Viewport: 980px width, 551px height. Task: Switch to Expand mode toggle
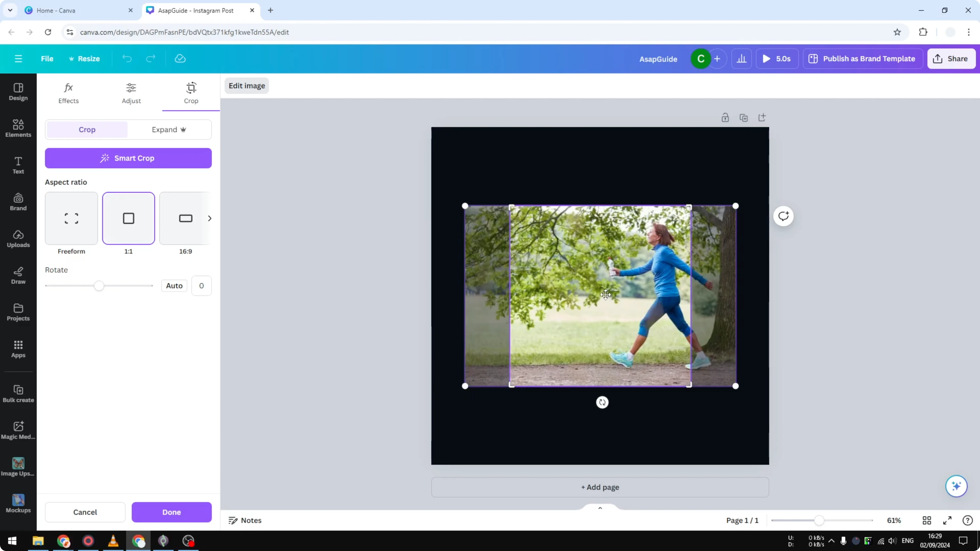169,130
